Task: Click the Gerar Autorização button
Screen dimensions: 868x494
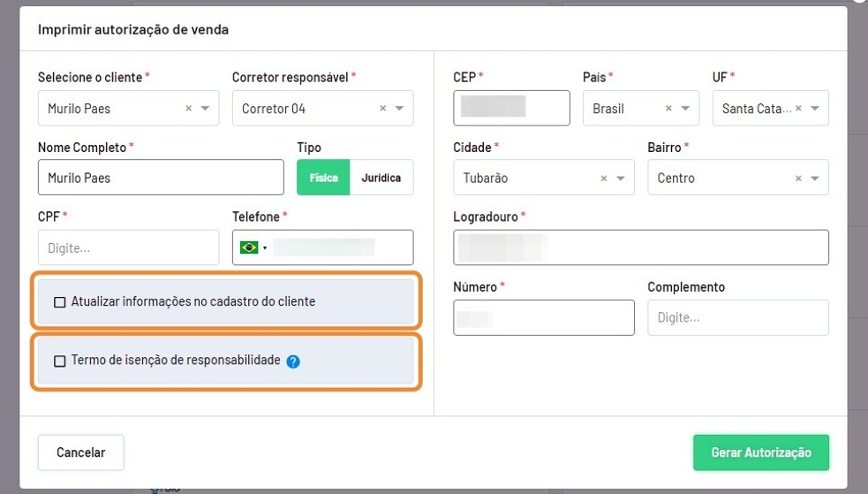Action: point(760,452)
